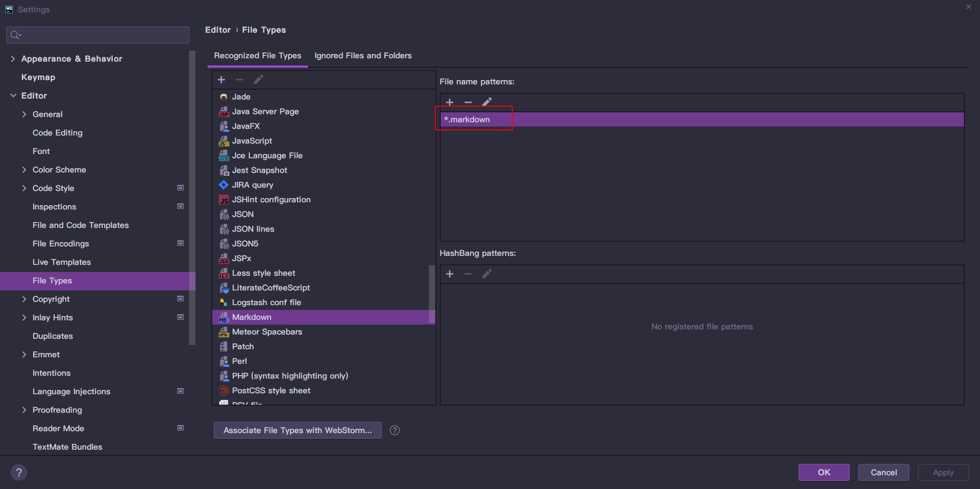Select Jce Language File type
This screenshot has width=980, height=489.
pos(324,155)
